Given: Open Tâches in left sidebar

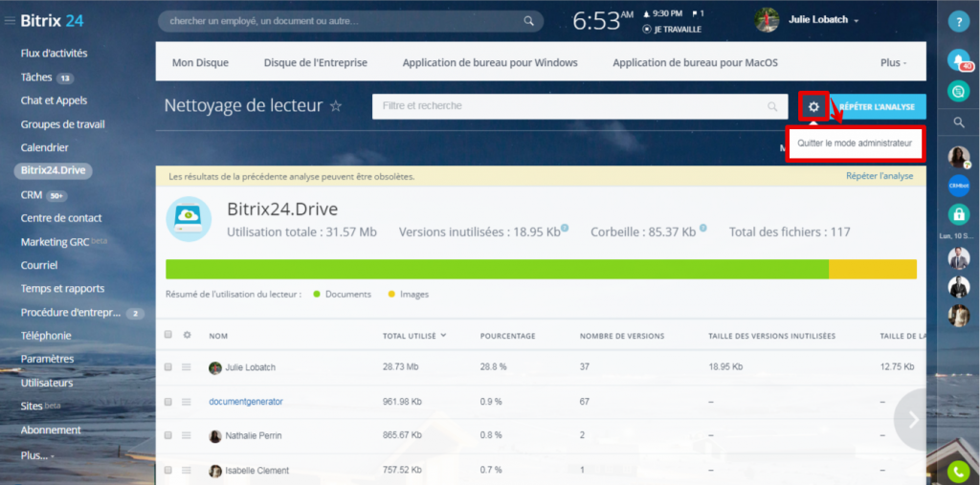Looking at the screenshot, I should pyautogui.click(x=36, y=77).
